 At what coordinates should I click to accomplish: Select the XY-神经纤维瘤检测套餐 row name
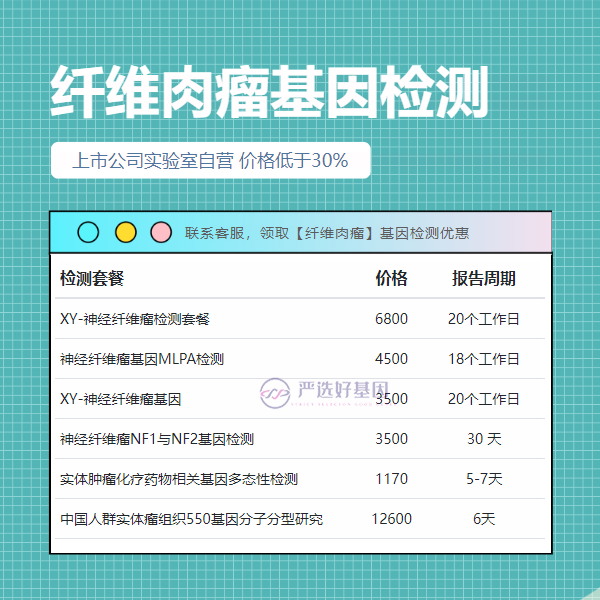point(135,319)
